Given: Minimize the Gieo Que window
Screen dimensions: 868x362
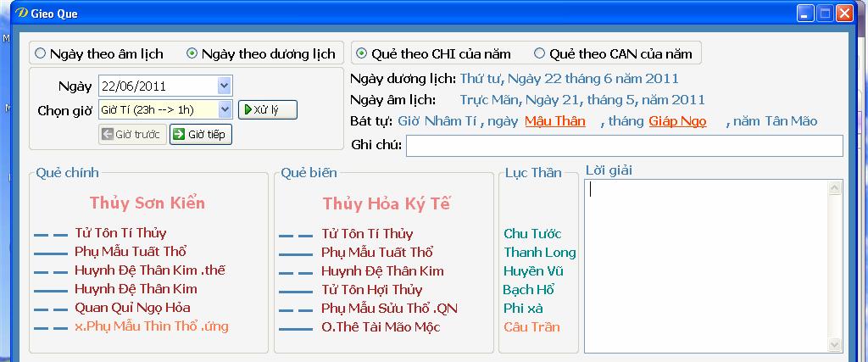Looking at the screenshot, I should click(x=805, y=14).
